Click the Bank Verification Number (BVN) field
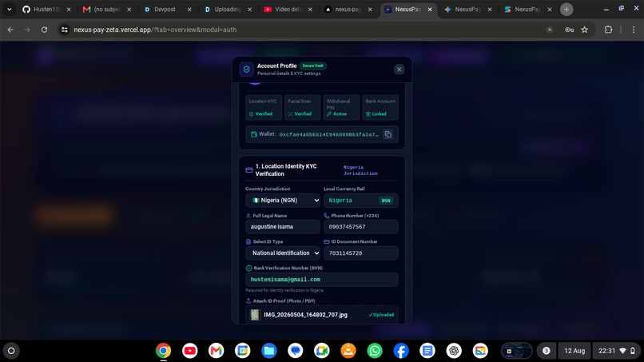This screenshot has height=362, width=644. [x=321, y=280]
